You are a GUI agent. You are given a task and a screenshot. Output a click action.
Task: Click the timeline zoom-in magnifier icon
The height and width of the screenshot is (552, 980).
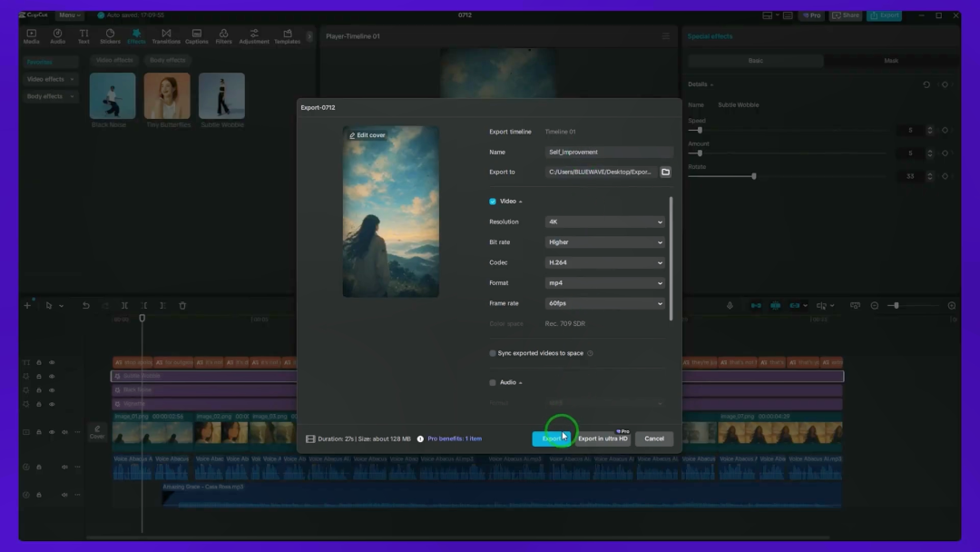tap(952, 306)
